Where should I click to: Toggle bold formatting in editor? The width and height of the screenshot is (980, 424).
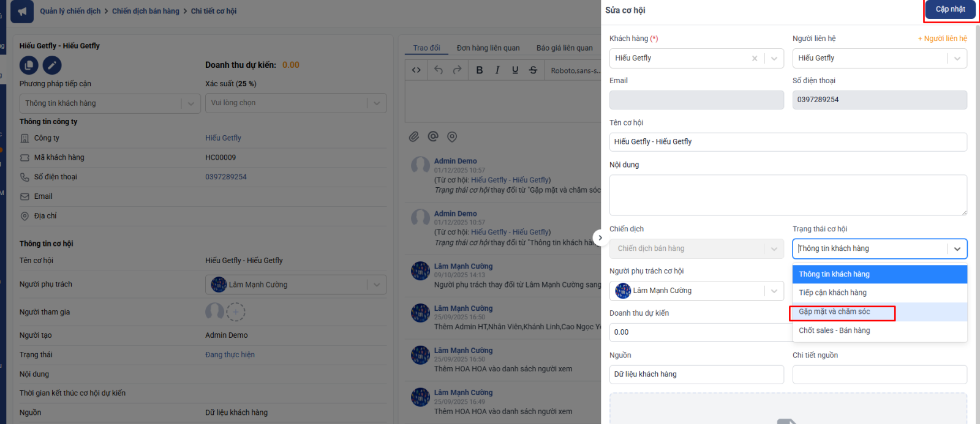479,70
